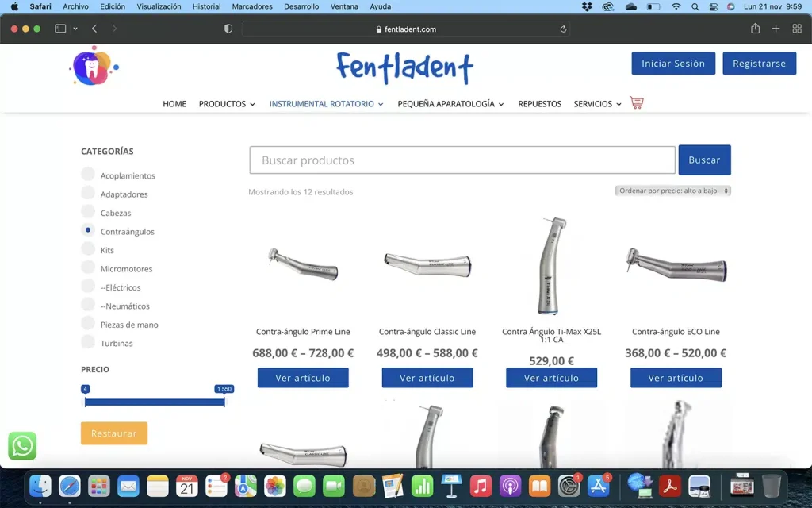Open Maps from the Dock

pyautogui.click(x=246, y=487)
